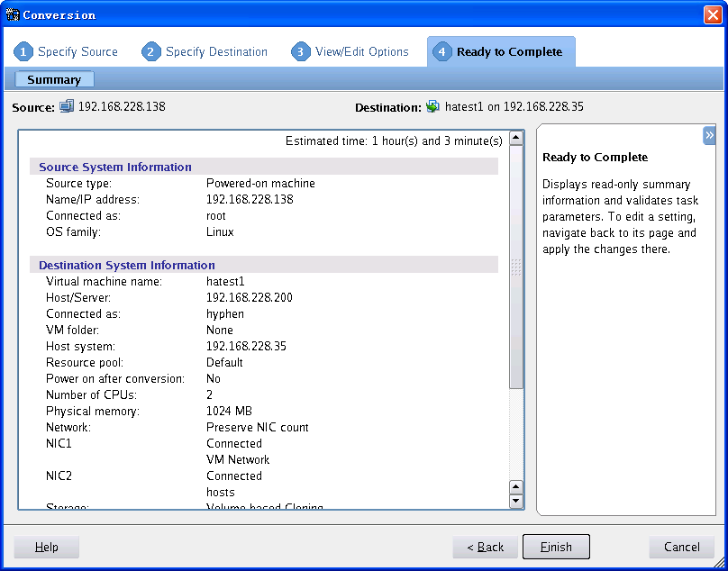Image resolution: width=728 pixels, height=571 pixels.
Task: Click the step 3 number circle
Action: click(301, 52)
